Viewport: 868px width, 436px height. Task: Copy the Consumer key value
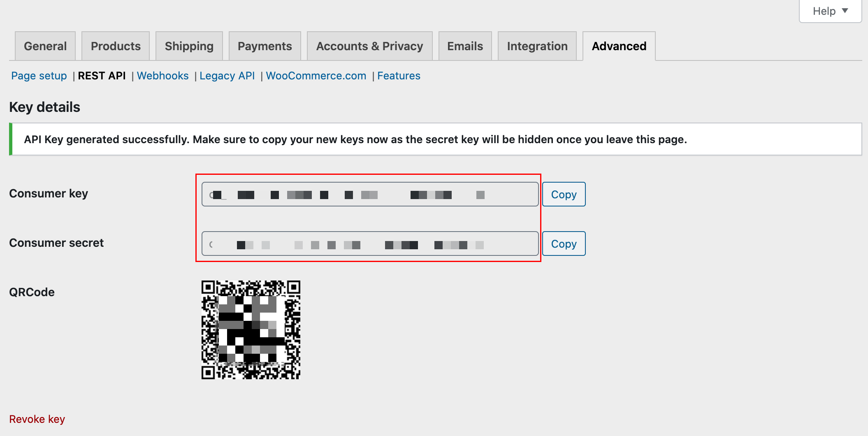click(564, 194)
